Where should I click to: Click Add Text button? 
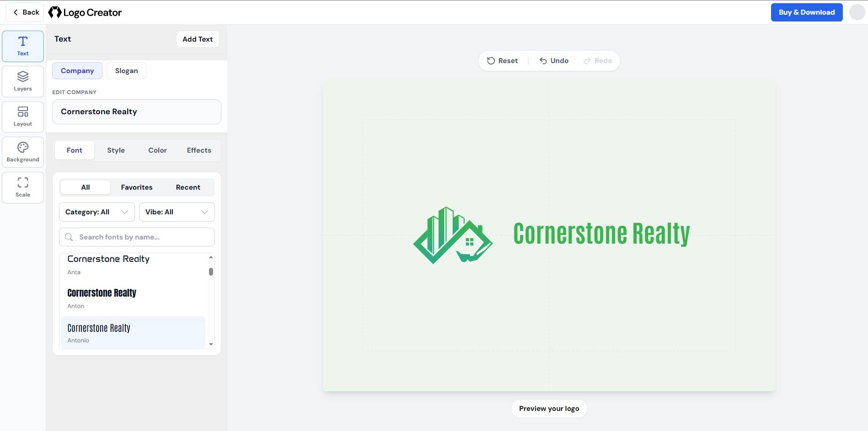pyautogui.click(x=198, y=39)
